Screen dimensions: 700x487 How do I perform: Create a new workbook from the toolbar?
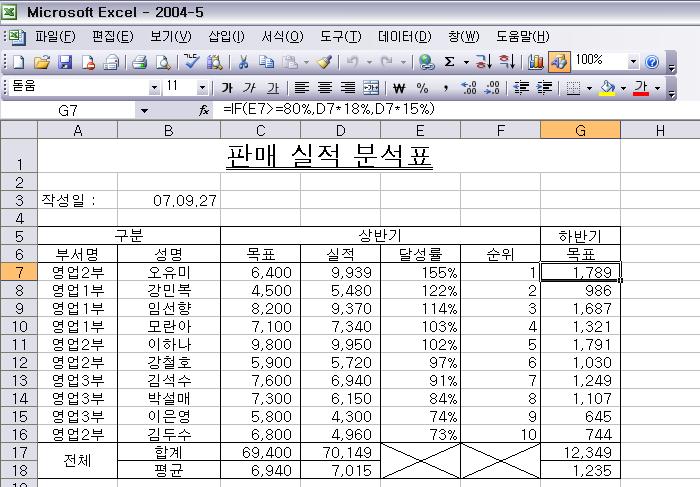(x=18, y=62)
